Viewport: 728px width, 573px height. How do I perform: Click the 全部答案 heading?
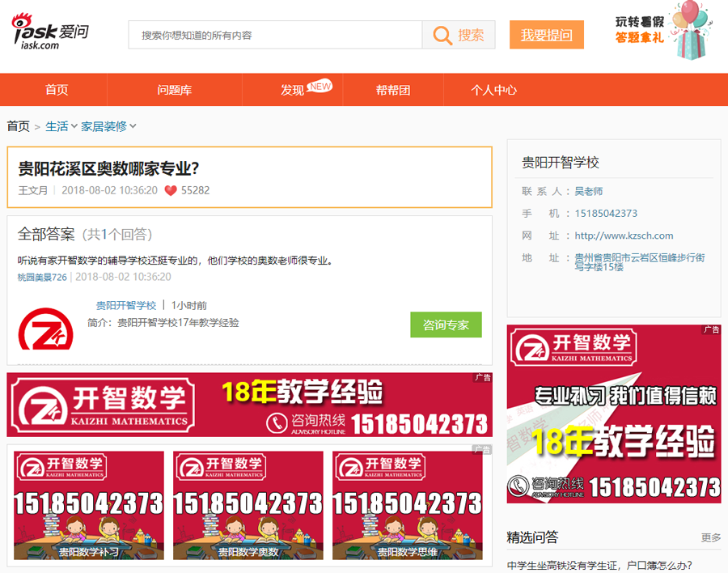click(x=46, y=234)
